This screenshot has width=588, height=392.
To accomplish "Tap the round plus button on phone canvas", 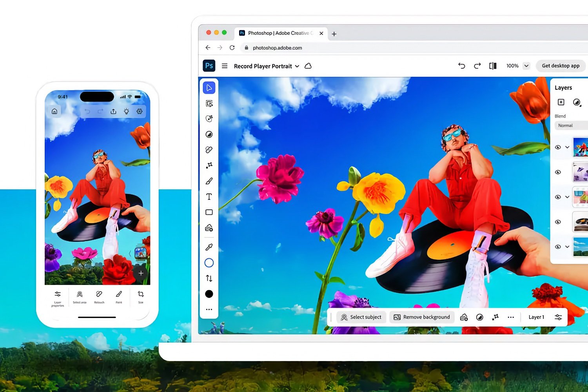I will tap(141, 273).
